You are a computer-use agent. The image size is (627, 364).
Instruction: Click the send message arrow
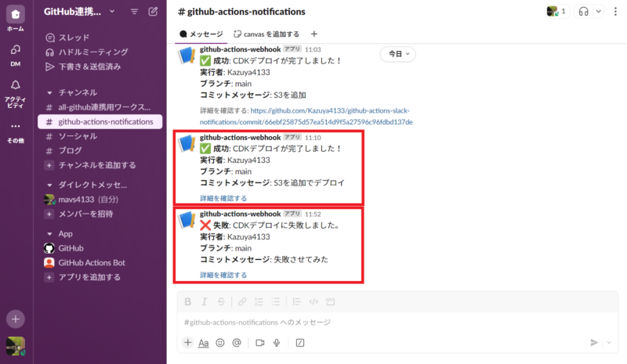(x=594, y=342)
